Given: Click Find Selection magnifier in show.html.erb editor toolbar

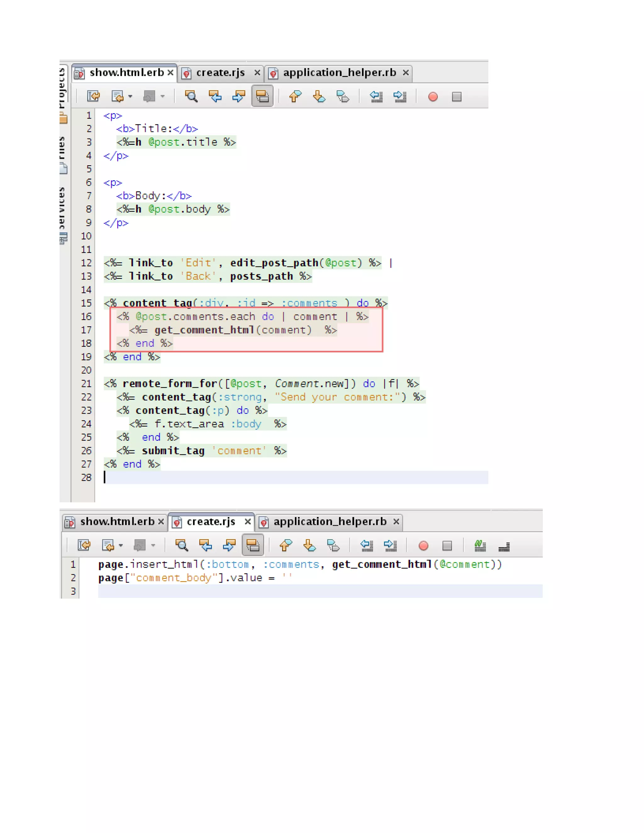Looking at the screenshot, I should [x=191, y=96].
